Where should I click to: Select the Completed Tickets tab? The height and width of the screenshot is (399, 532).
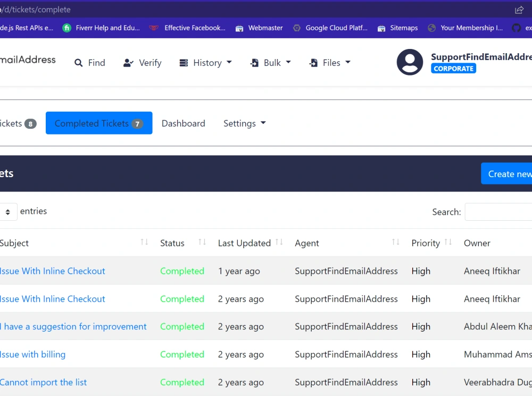pos(99,123)
